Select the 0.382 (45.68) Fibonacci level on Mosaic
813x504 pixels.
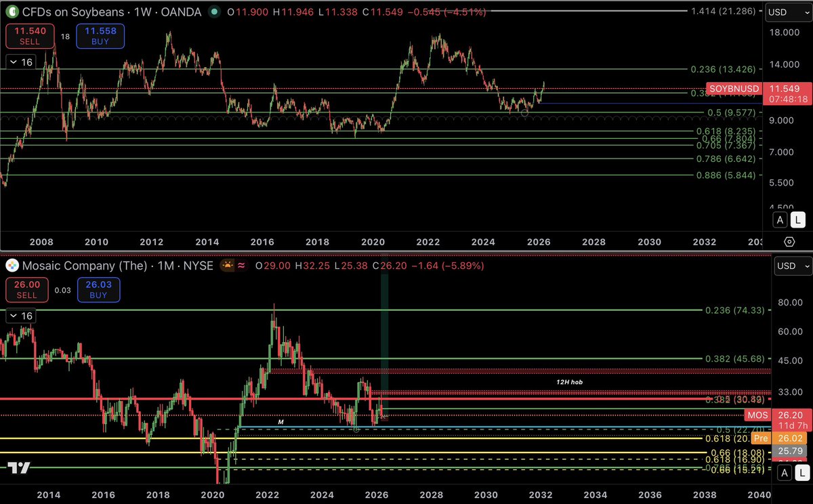735,358
